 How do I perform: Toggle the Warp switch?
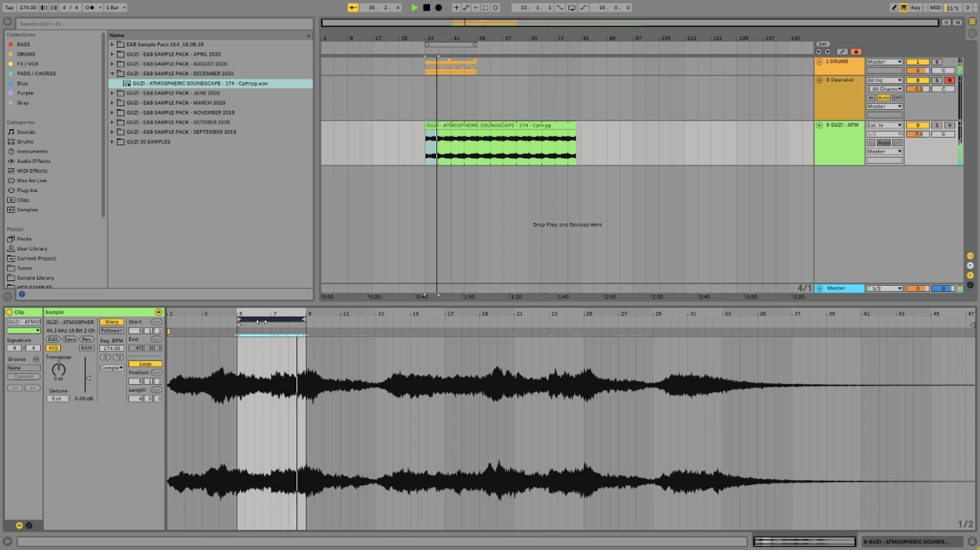tap(111, 322)
